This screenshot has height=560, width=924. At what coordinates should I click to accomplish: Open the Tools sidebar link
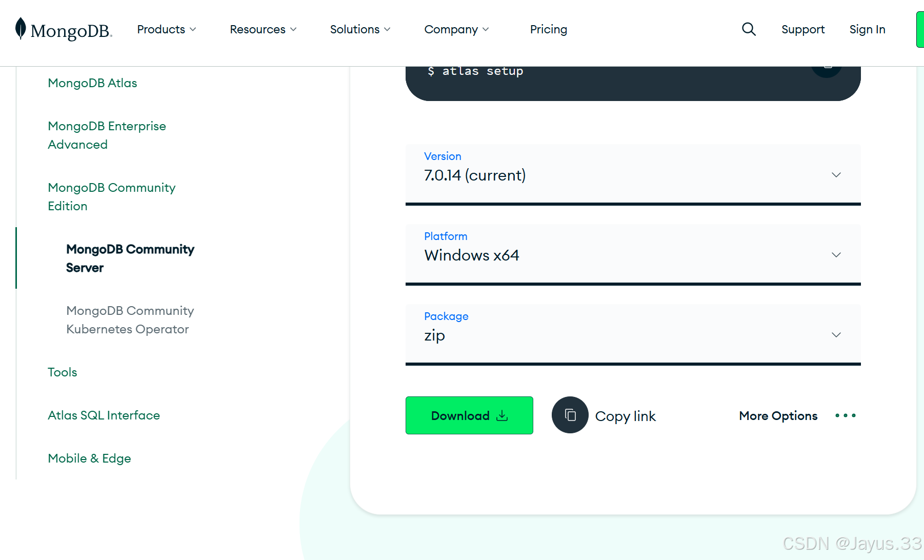pos(63,372)
